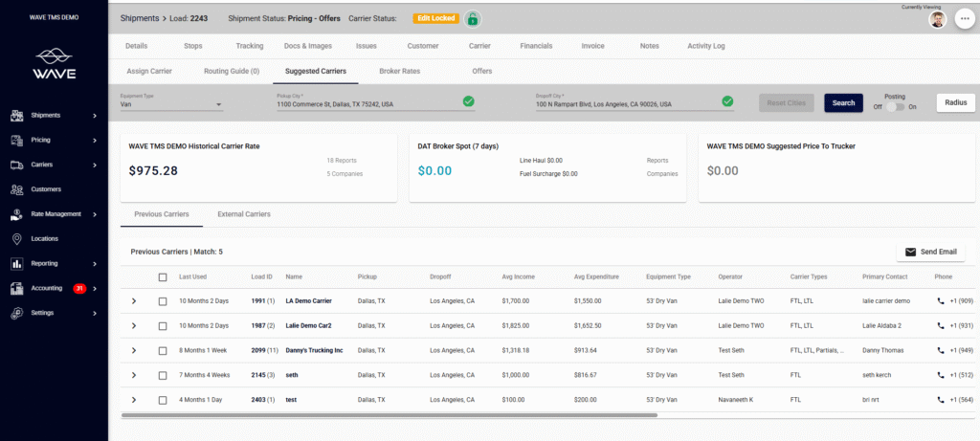Tick the select-all checkbox in table header
The width and height of the screenshot is (980, 441).
(x=163, y=277)
